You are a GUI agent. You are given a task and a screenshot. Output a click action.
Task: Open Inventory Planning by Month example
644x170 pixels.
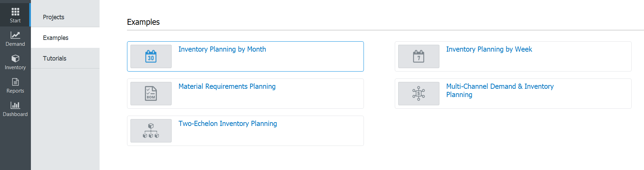coord(222,49)
